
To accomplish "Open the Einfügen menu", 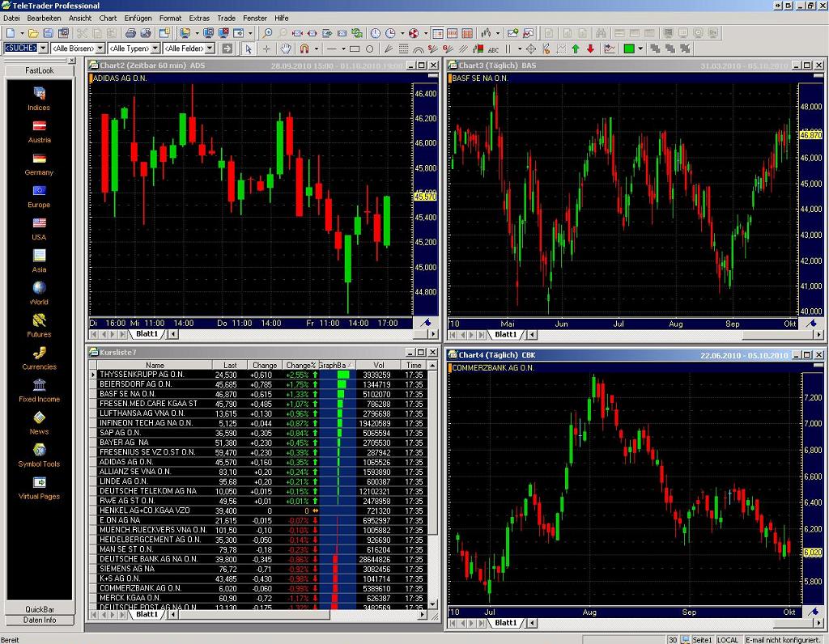I will coord(138,18).
